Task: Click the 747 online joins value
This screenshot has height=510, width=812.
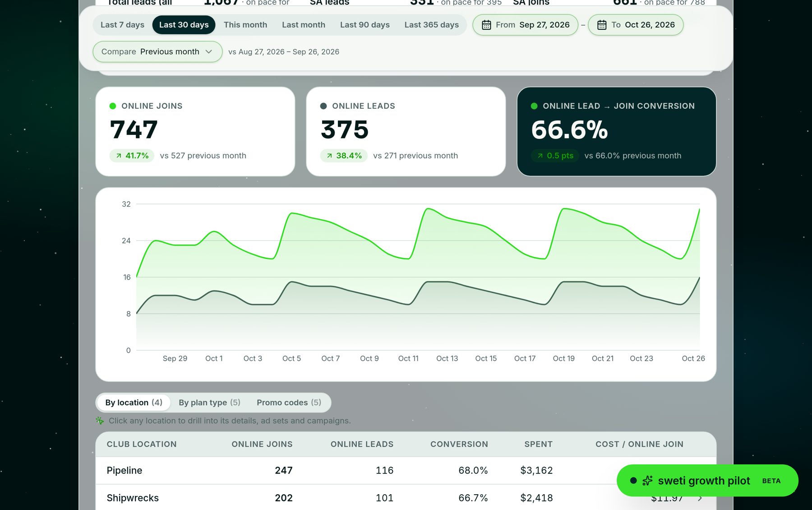Action: [134, 129]
